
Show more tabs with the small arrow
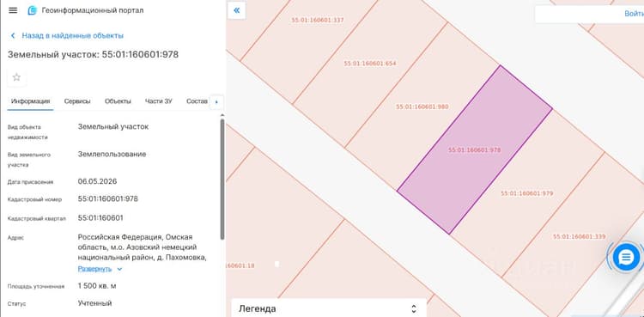point(216,101)
